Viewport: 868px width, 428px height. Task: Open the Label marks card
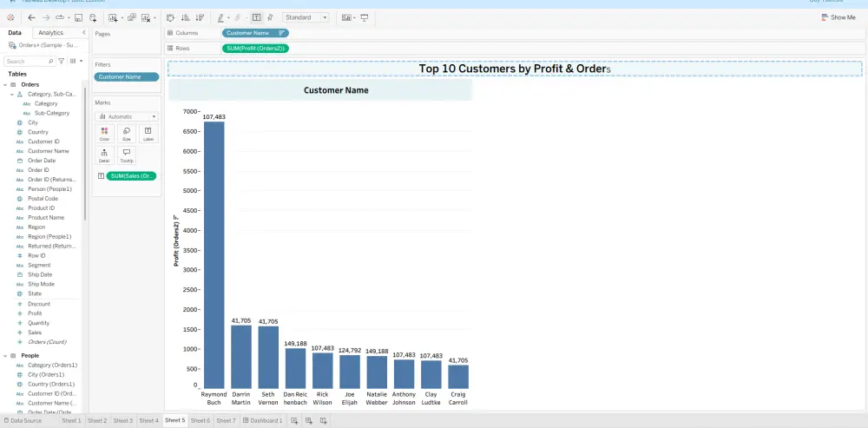[x=148, y=134]
